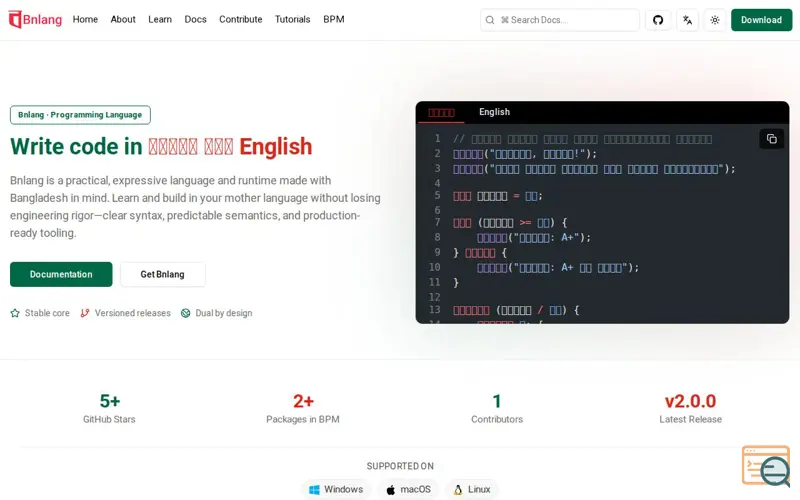Open the Learn nav item

pyautogui.click(x=160, y=19)
